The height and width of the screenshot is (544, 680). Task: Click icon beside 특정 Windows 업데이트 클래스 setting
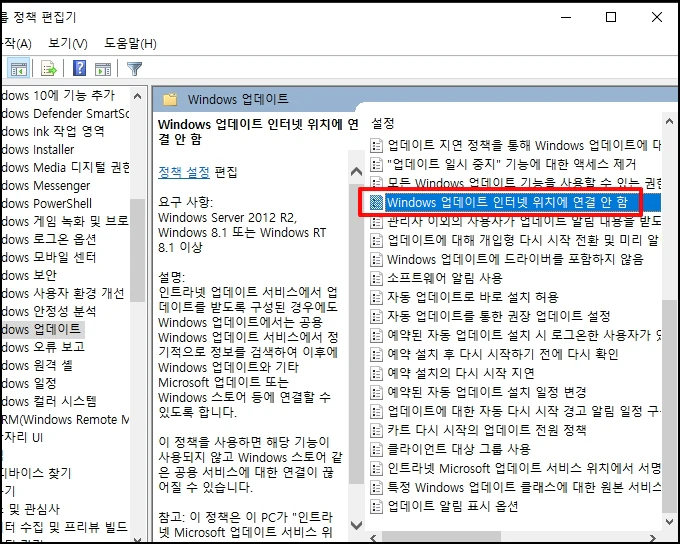coord(376,487)
